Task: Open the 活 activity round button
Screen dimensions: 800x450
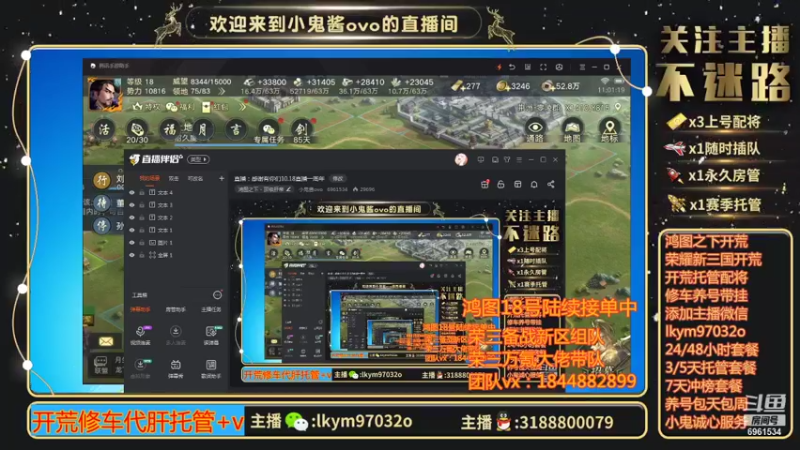Action: (x=104, y=130)
